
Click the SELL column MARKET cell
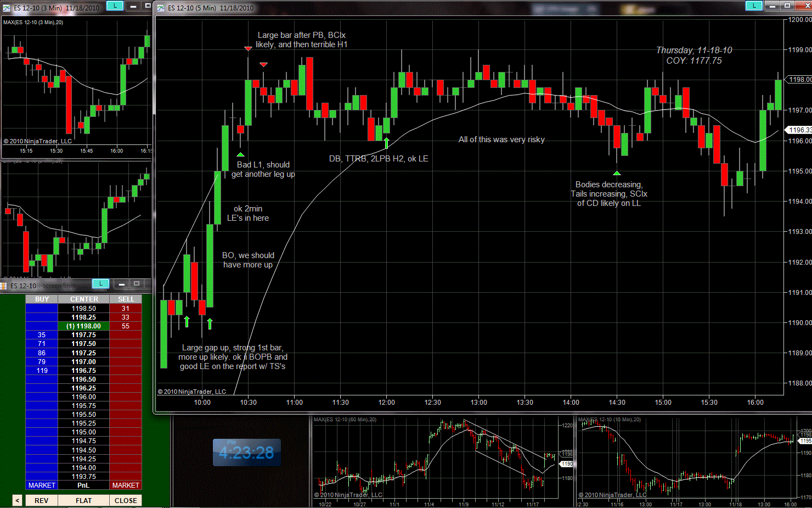coord(126,485)
